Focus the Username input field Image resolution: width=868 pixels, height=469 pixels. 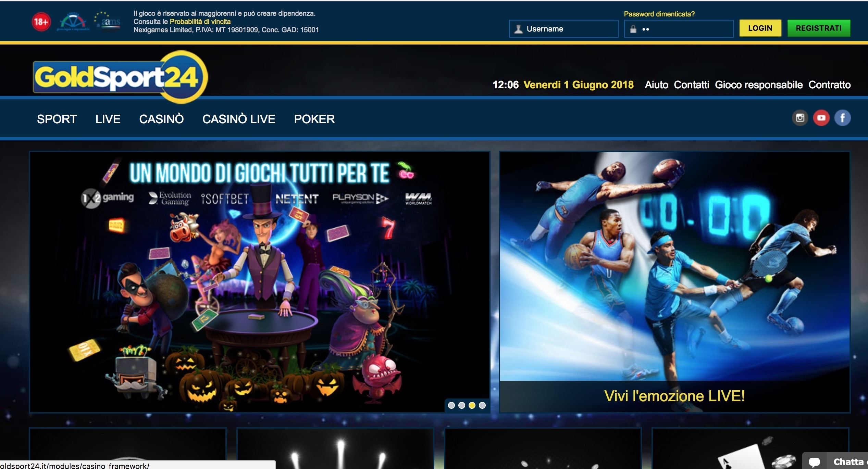coord(563,29)
